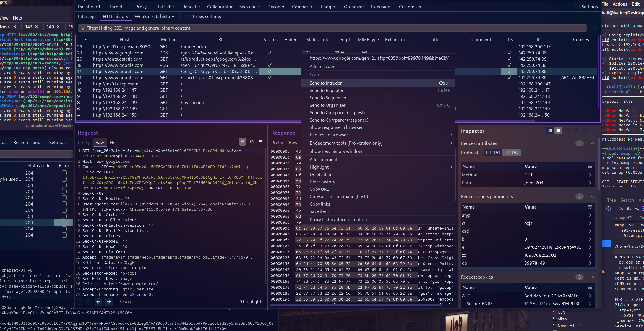Collapse the Request attributes section
Image resolution: width=644 pixels, height=331 pixels.
point(592,143)
